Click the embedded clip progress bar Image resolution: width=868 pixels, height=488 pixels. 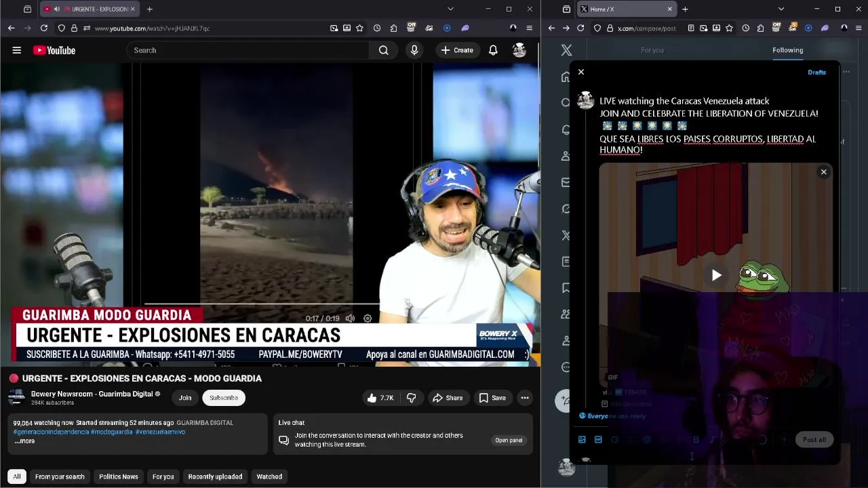pyautogui.click(x=261, y=304)
